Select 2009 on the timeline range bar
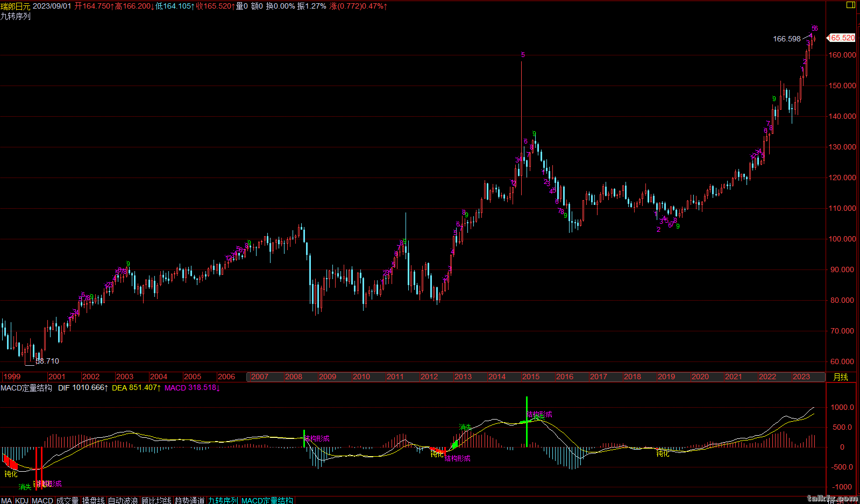Viewport: 860px width, 504px height. click(328, 377)
